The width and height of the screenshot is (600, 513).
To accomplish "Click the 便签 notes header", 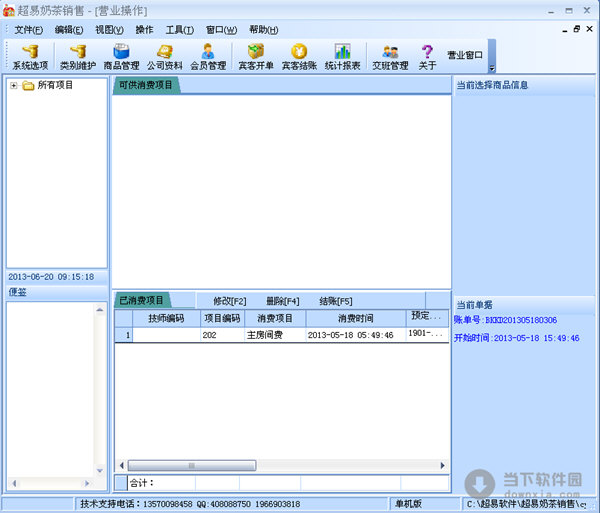I will (56, 292).
